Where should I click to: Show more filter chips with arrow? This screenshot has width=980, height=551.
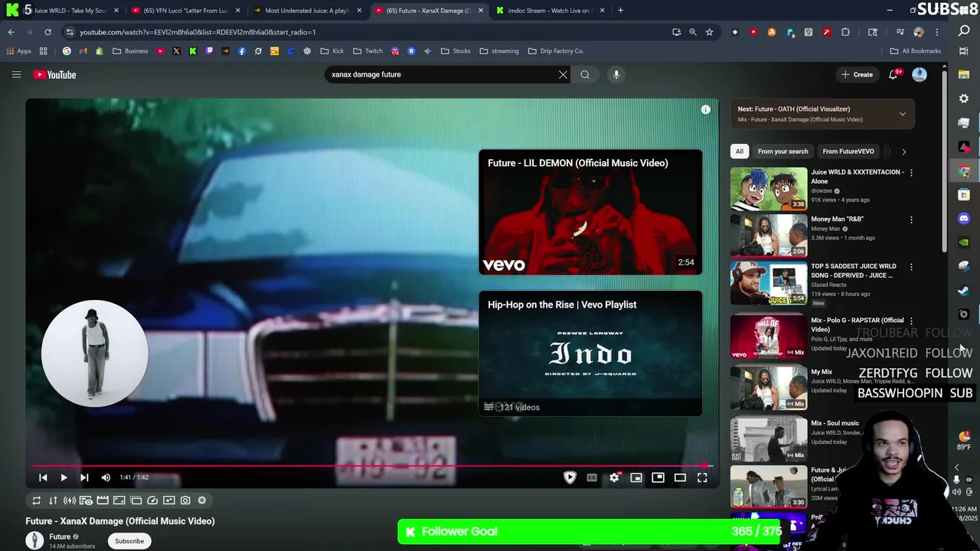pos(903,152)
